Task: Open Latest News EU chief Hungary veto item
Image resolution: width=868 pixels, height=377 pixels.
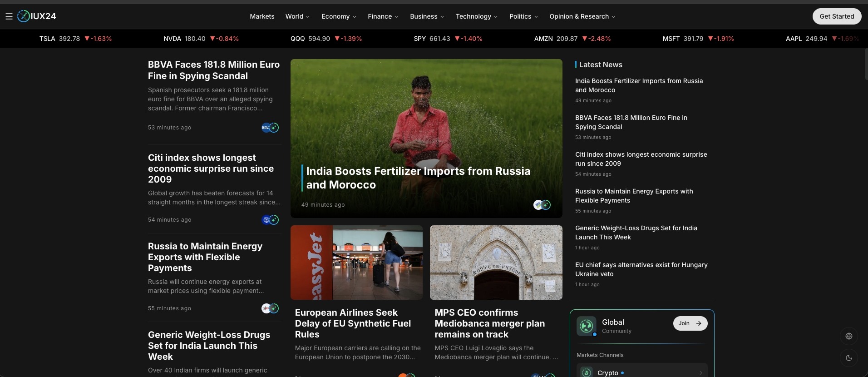Action: (641, 269)
